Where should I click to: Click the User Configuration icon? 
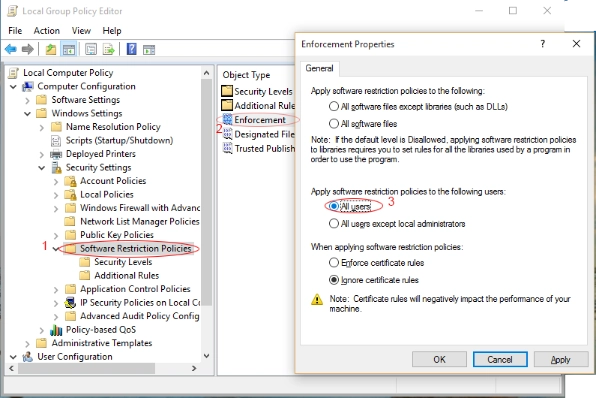pos(27,357)
